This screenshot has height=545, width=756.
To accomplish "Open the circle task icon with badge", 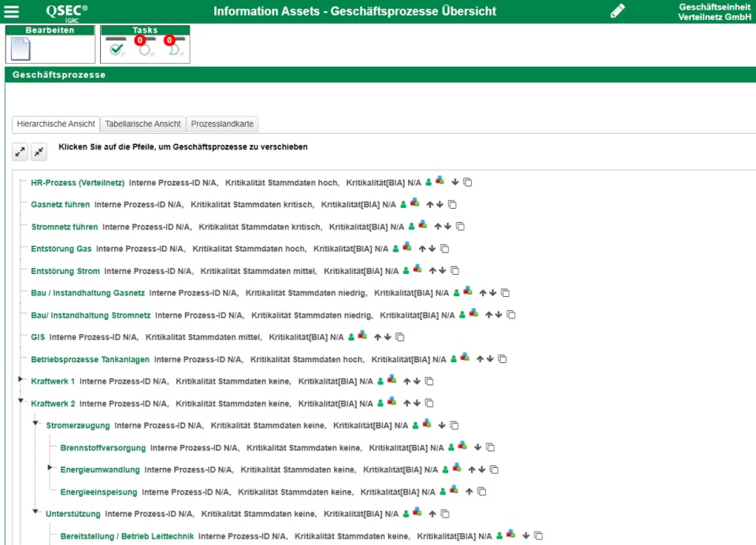I will pos(145,49).
